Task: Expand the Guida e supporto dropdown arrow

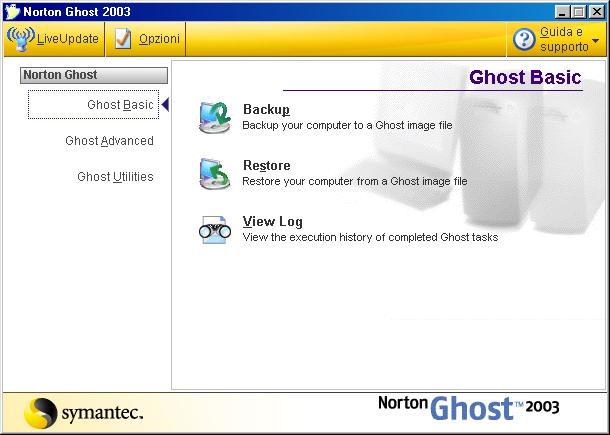Action: [595, 40]
